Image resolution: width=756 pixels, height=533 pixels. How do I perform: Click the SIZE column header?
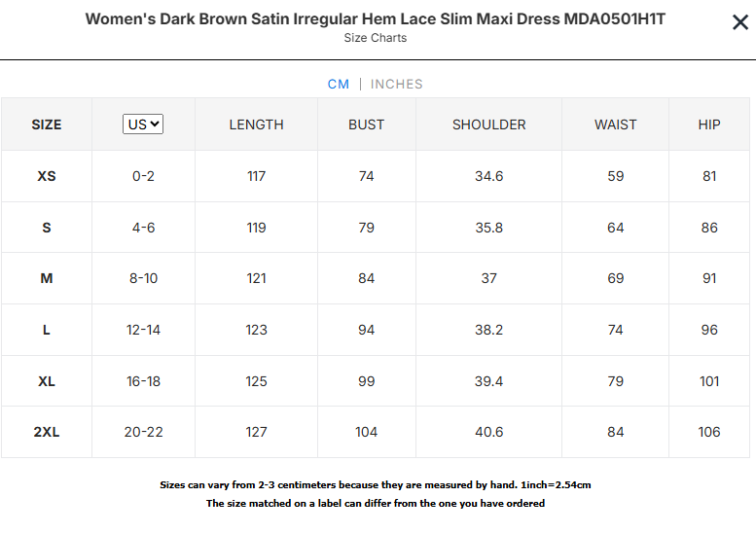click(47, 124)
